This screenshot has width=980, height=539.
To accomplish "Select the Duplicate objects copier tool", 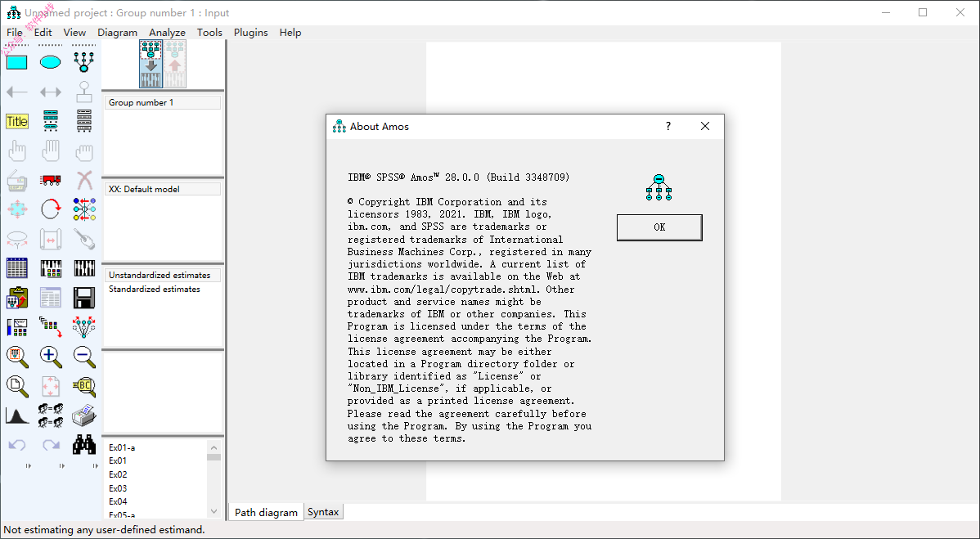I will 17,181.
